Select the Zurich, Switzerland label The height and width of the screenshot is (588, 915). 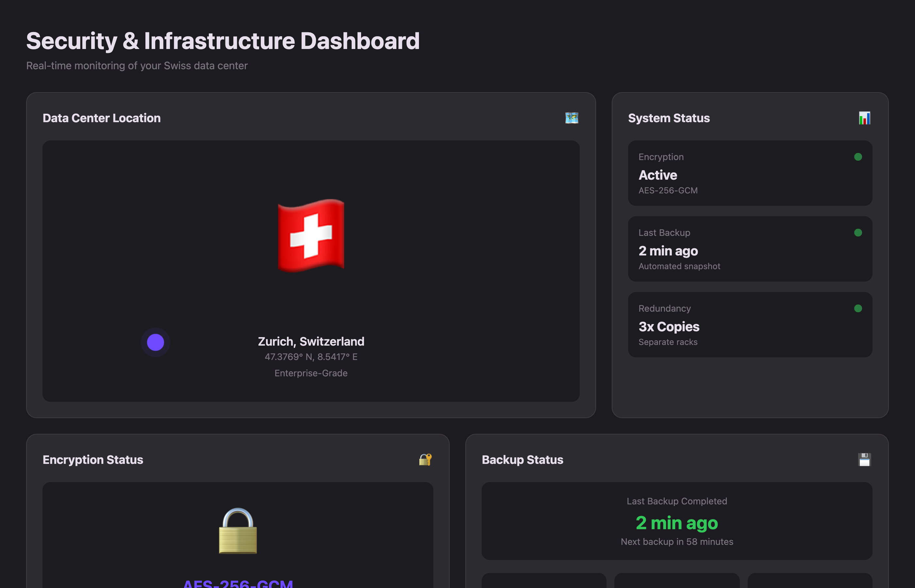point(311,341)
